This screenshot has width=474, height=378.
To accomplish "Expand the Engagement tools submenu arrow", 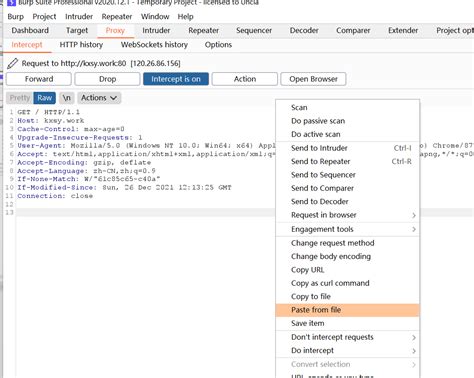I will coord(414,229).
